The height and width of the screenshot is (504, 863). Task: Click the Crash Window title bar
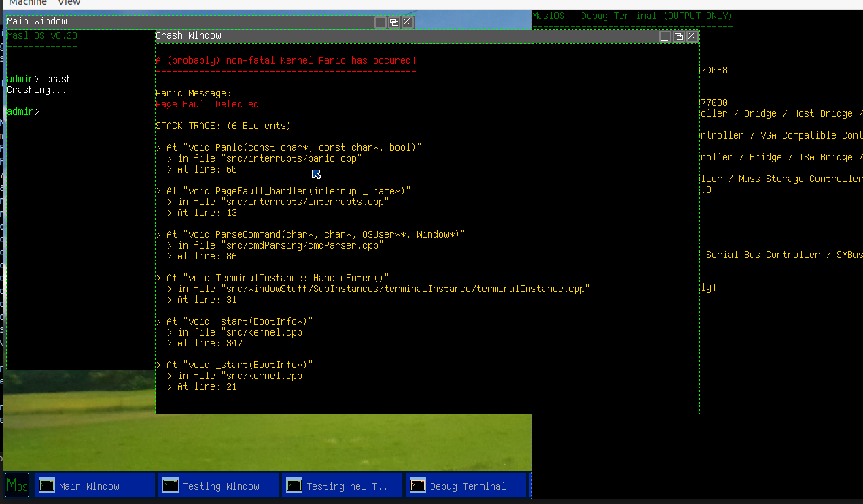[408, 36]
